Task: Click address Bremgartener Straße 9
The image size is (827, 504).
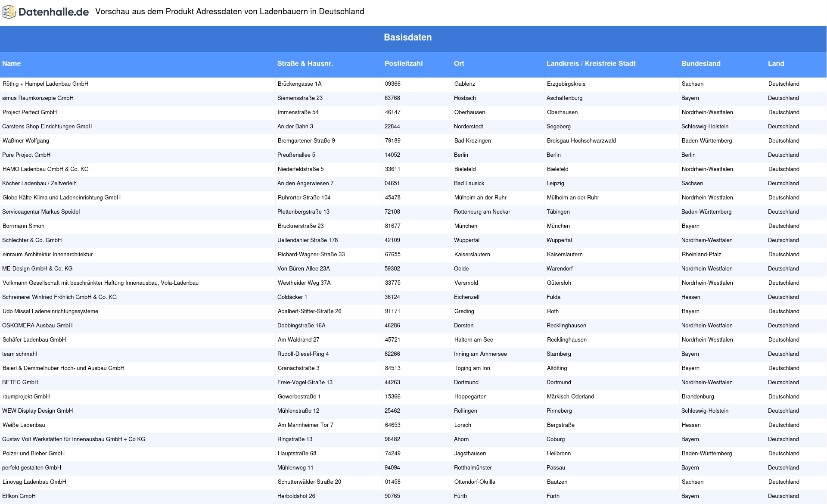Action: (306, 140)
